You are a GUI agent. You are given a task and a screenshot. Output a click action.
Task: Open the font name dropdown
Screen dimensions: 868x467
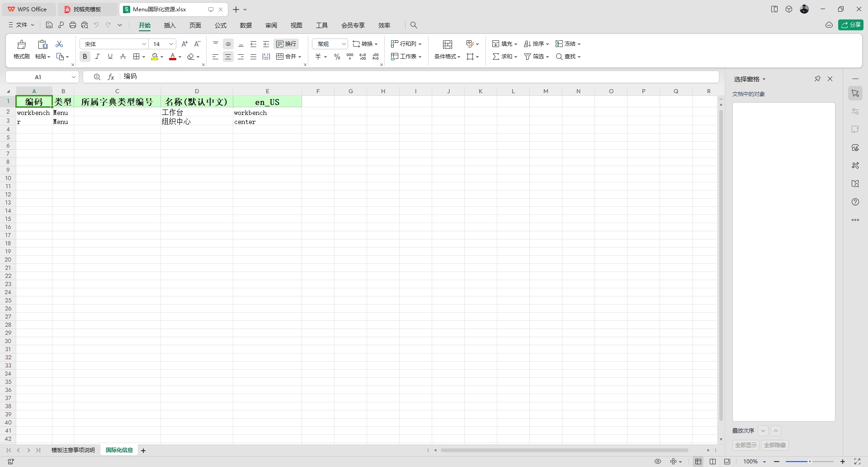(144, 44)
